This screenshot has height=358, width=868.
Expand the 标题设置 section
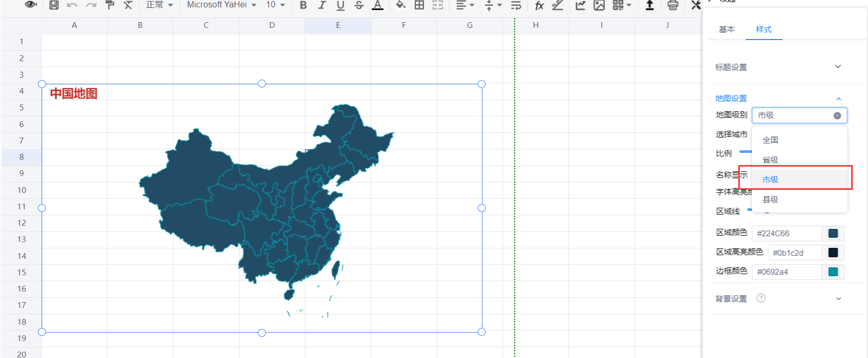(x=778, y=67)
